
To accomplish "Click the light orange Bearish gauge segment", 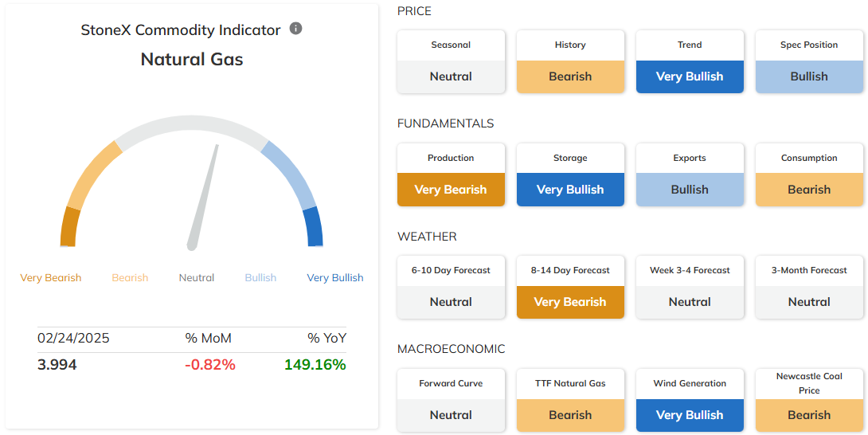I will tap(93, 175).
